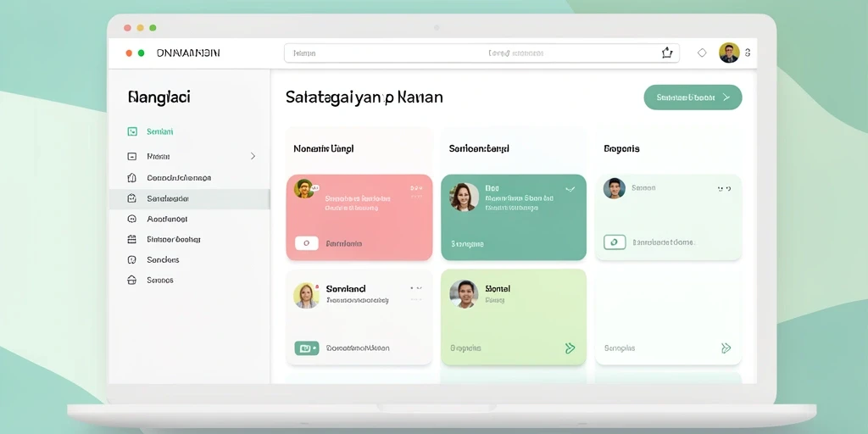Click into the top search field
Image resolution: width=868 pixels, height=434 pixels.
(481, 53)
